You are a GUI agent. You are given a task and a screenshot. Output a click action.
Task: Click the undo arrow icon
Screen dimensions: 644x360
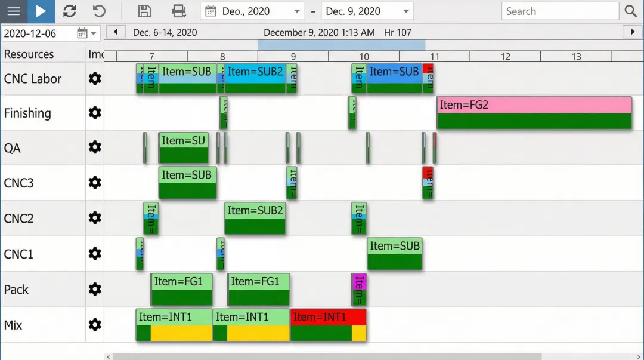click(x=99, y=11)
